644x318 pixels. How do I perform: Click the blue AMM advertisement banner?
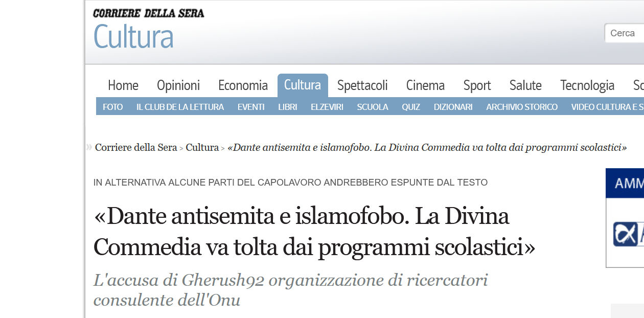tap(625, 183)
